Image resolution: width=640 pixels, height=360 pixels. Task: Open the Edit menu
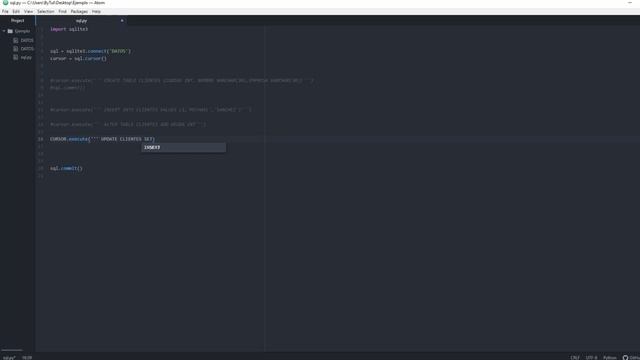(16, 11)
